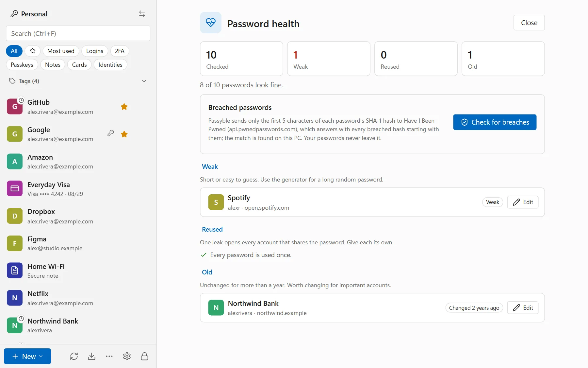This screenshot has height=368, width=588.
Task: Toggle the Google entry favorite star
Action: [x=124, y=134]
